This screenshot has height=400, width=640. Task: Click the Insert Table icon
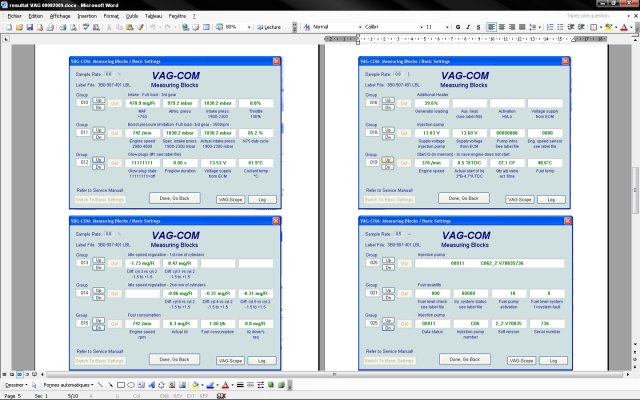pyautogui.click(x=206, y=27)
